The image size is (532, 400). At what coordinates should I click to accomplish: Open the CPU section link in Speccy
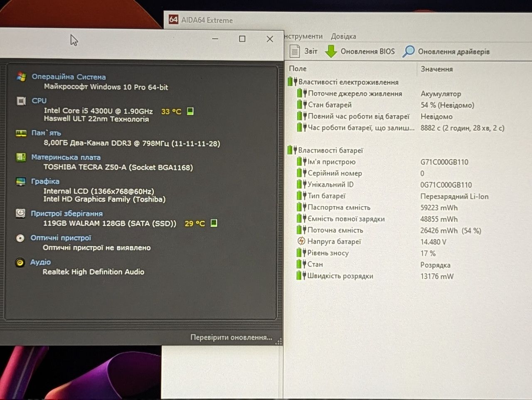[39, 101]
